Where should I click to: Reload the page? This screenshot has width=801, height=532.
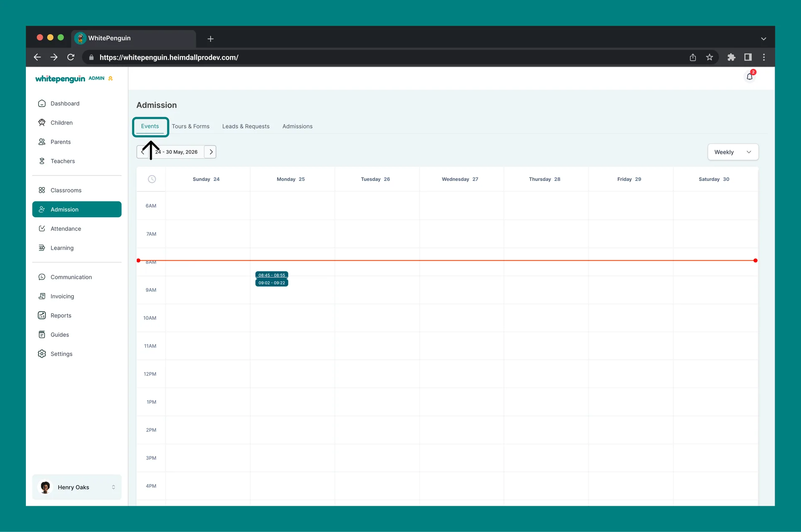(x=71, y=57)
